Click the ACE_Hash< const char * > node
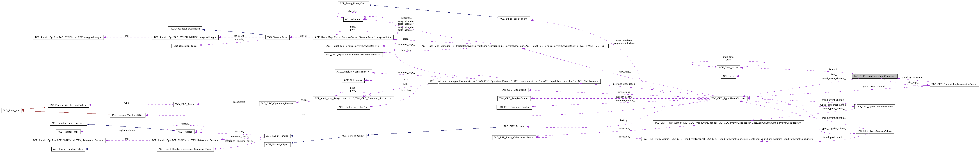This screenshot has width=980, height=154. click(x=353, y=107)
